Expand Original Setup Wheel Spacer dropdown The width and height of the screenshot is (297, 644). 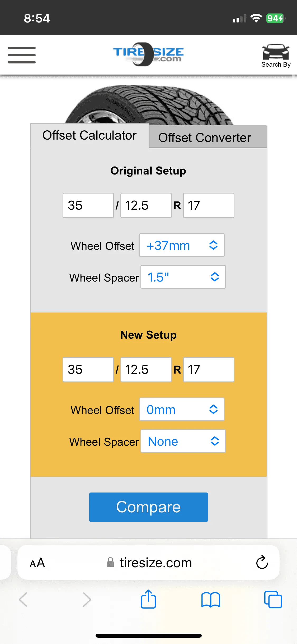[183, 277]
